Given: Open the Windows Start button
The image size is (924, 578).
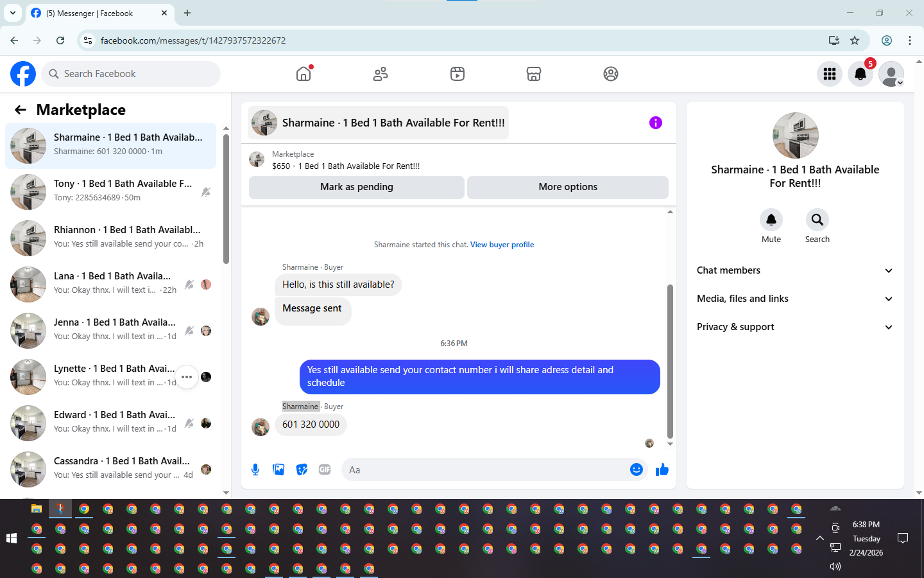Looking at the screenshot, I should 12,538.
